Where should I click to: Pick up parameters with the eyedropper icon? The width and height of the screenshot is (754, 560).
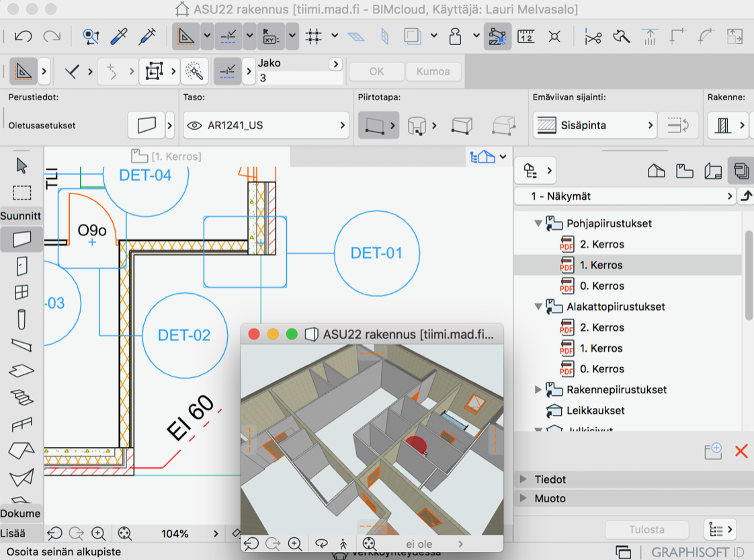(119, 36)
